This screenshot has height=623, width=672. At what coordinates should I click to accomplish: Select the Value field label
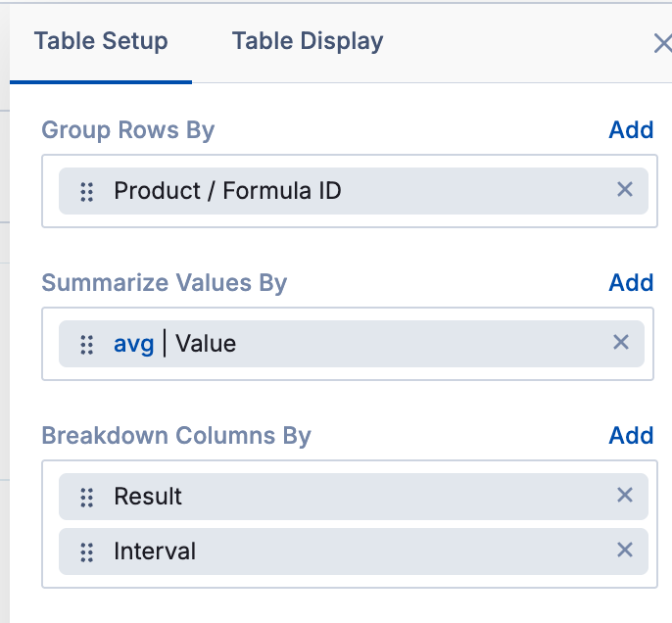click(x=206, y=344)
